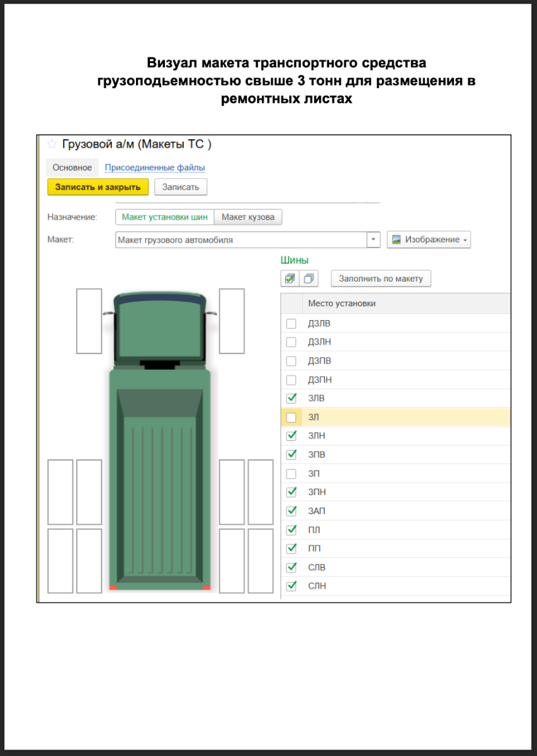The width and height of the screenshot is (537, 756).
Task: Select Макет кузова option
Action: point(248,217)
